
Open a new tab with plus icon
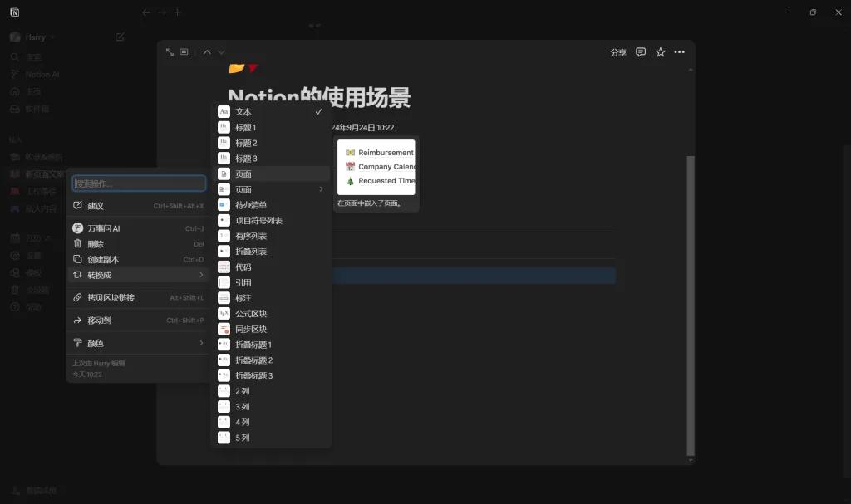click(178, 12)
